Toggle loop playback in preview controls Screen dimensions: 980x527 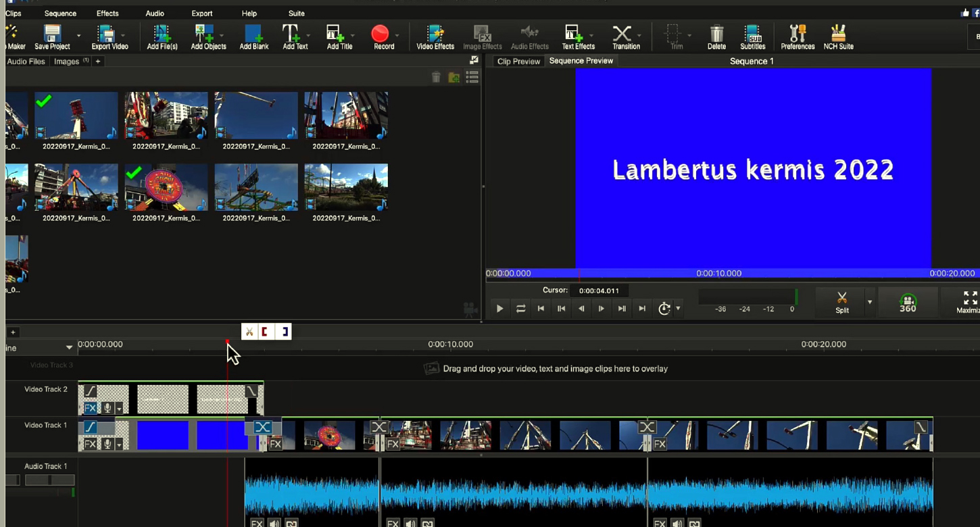pos(520,309)
